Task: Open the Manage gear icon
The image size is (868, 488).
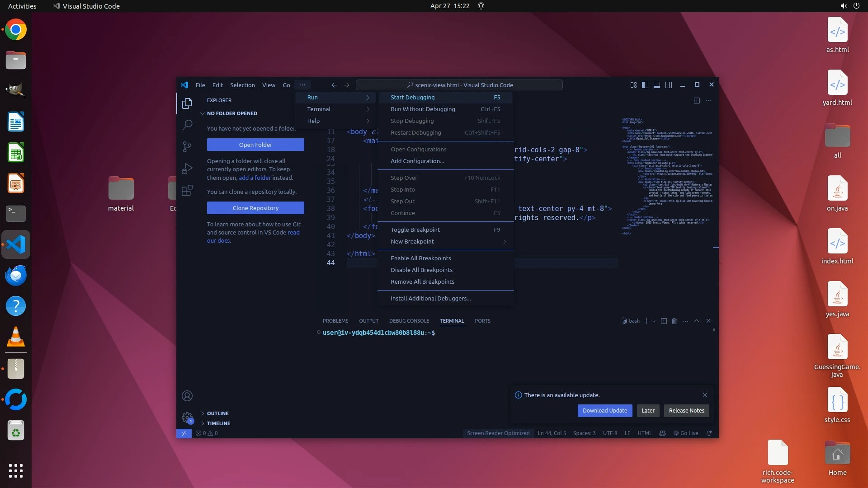Action: tap(187, 417)
